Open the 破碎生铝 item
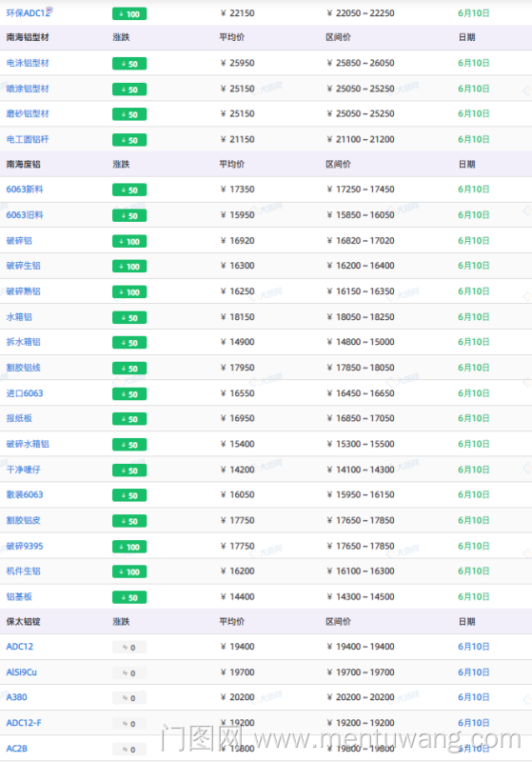This screenshot has height=762, width=532. coord(23,266)
